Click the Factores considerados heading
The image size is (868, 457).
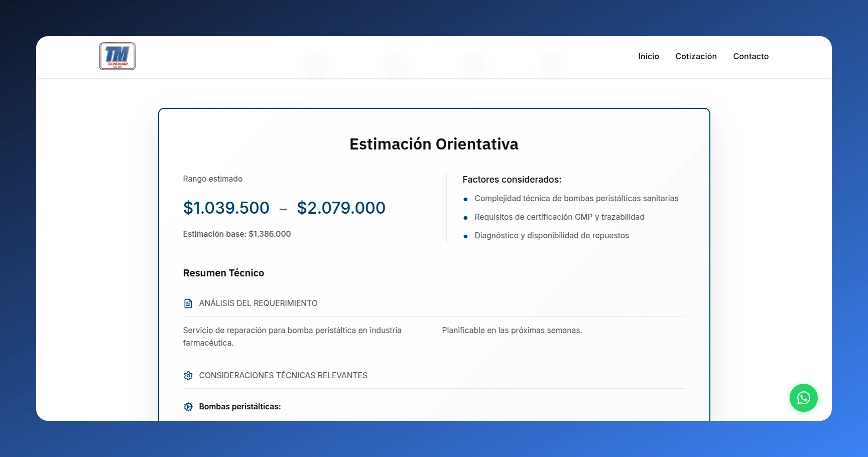[512, 180]
